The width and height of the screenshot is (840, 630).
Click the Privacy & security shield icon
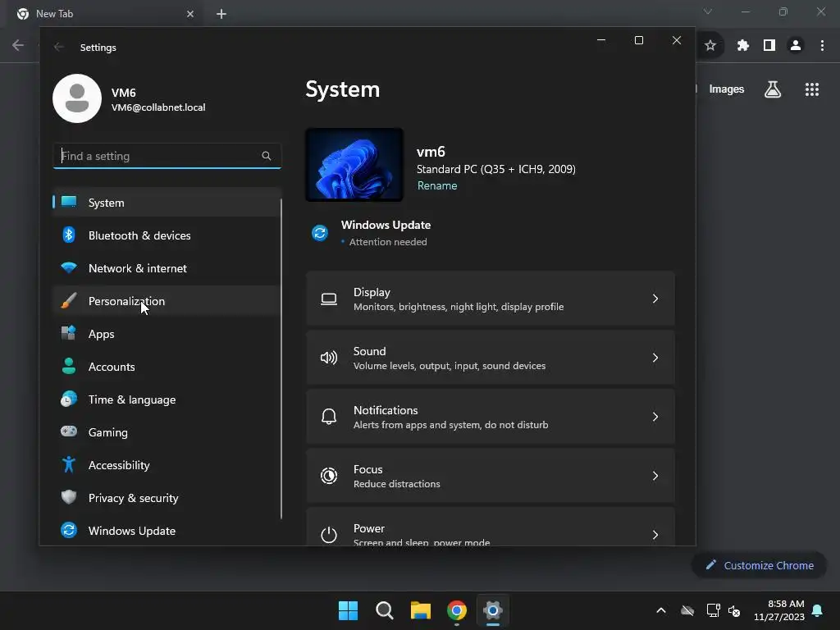(69, 497)
